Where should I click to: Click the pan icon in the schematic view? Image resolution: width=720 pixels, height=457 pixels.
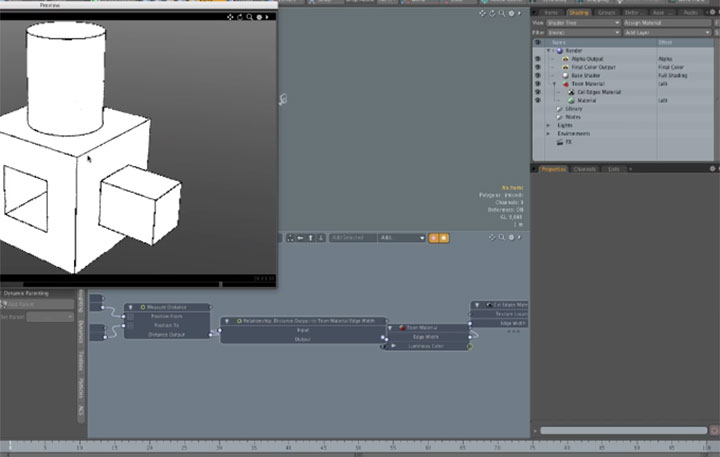tap(492, 237)
